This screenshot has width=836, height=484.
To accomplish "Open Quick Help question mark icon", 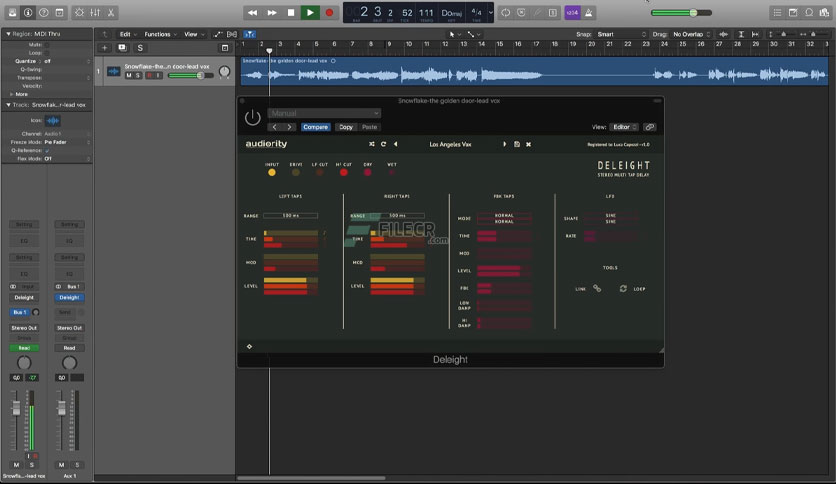I will click(44, 12).
